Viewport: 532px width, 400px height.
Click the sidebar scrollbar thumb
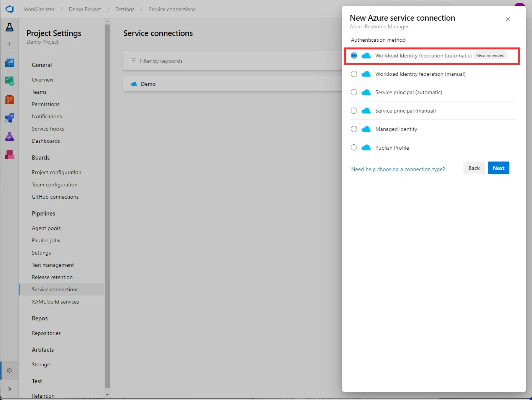tap(107, 206)
